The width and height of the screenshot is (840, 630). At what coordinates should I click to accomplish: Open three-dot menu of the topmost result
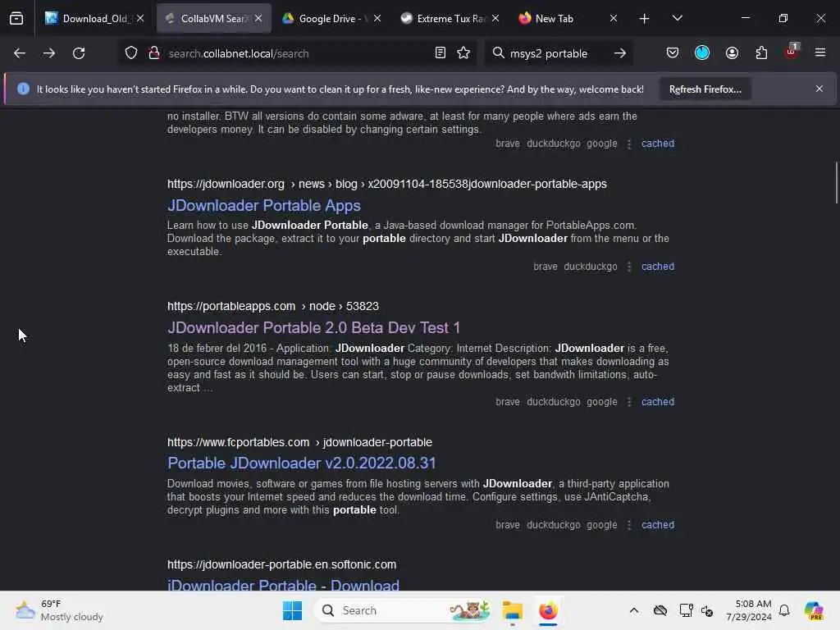click(x=629, y=144)
